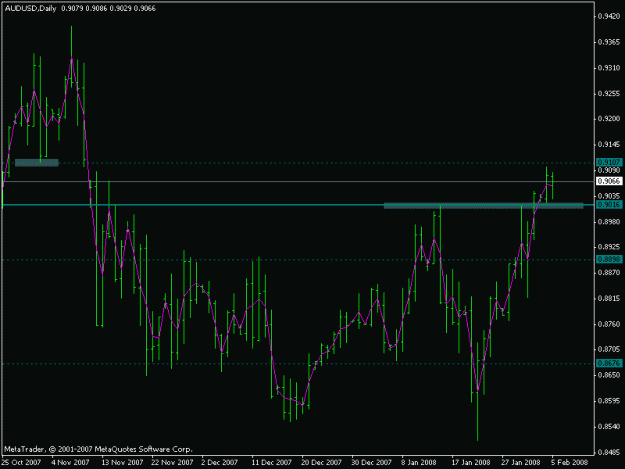Click the AUDUSD,Daily chart title
This screenshot has height=469, width=625.
[30, 8]
